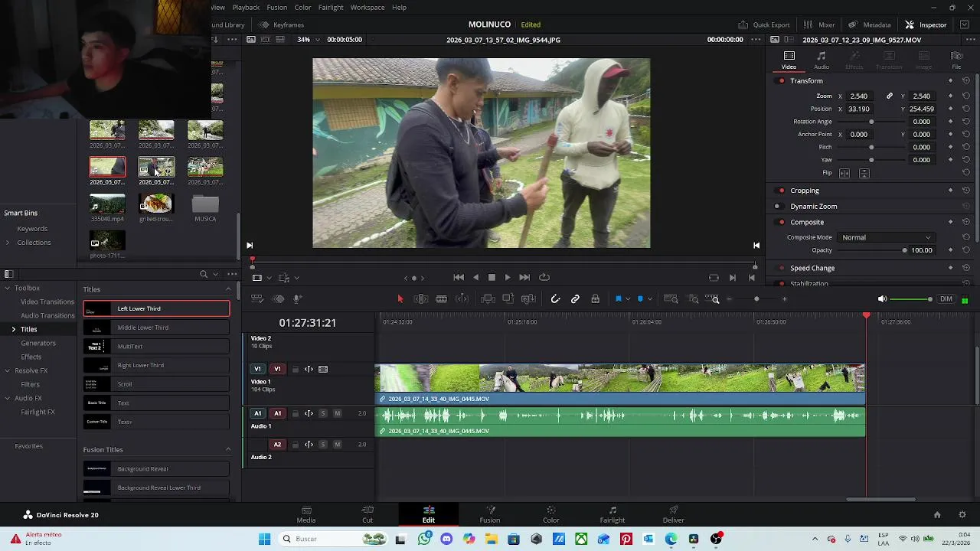Image resolution: width=980 pixels, height=551 pixels.
Task: Lock the Video 1 track
Action: (x=296, y=370)
